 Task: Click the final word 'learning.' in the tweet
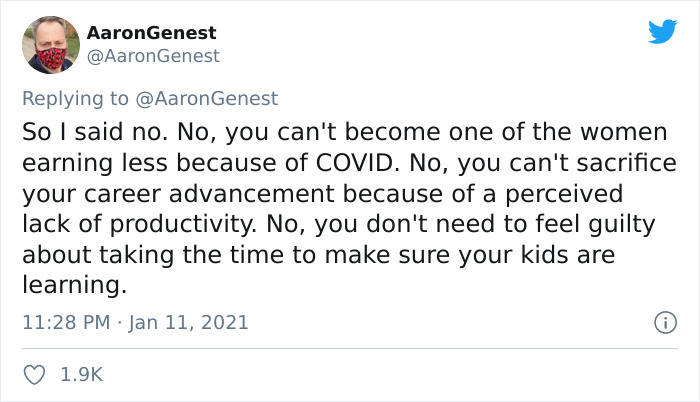[x=75, y=285]
